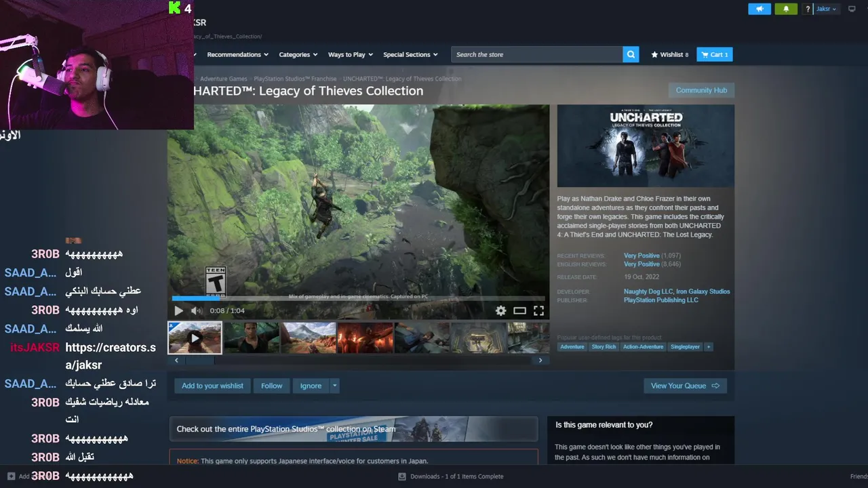Select the character lying down screenshot thumbnail
Viewport: 868px width, 488px height.
422,338
